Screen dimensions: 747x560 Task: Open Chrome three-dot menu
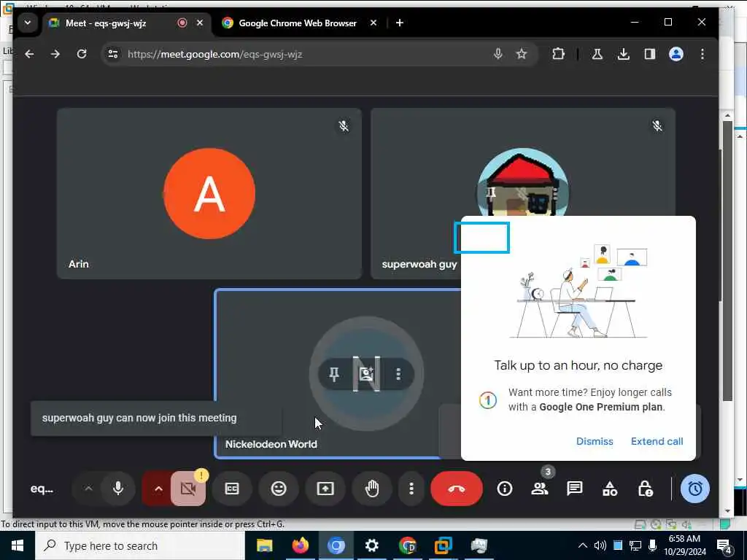[703, 54]
